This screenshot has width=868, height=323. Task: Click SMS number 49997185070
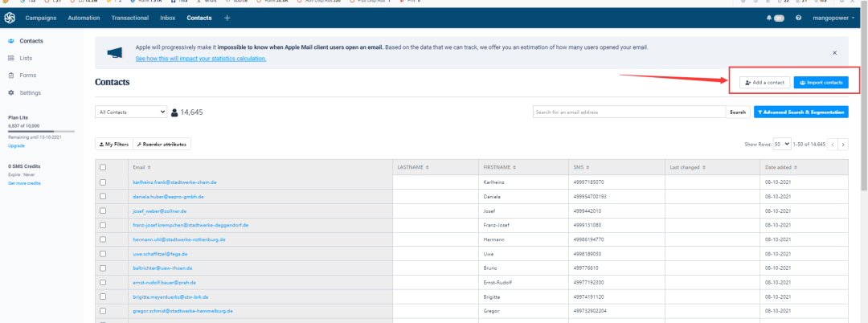click(x=590, y=182)
